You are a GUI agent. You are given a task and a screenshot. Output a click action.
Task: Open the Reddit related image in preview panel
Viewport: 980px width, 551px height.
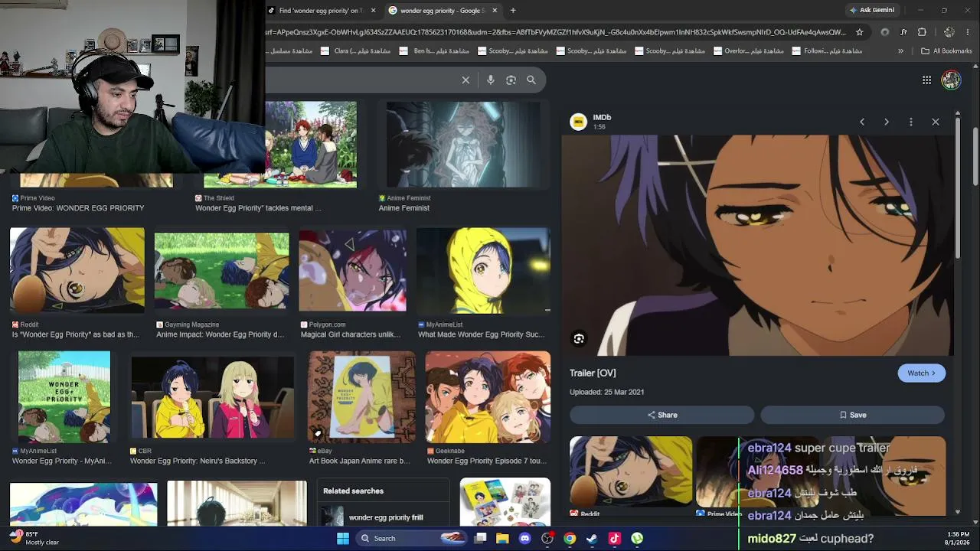pos(631,471)
